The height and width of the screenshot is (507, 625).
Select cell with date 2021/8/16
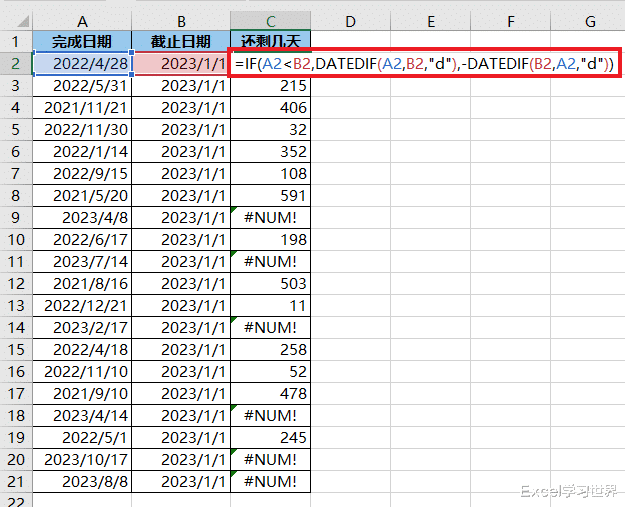point(82,283)
